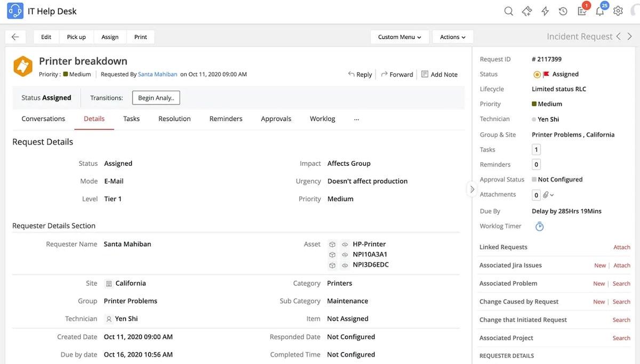Expand the Actions dropdown

point(452,37)
